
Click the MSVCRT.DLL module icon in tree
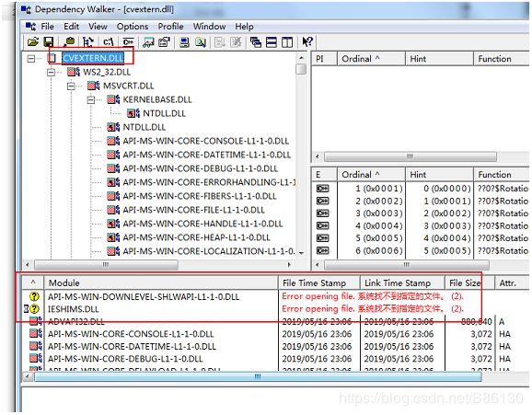93,86
